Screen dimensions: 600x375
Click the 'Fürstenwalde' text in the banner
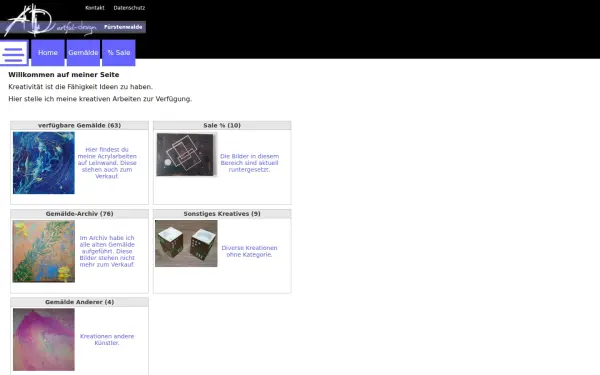[x=123, y=27]
